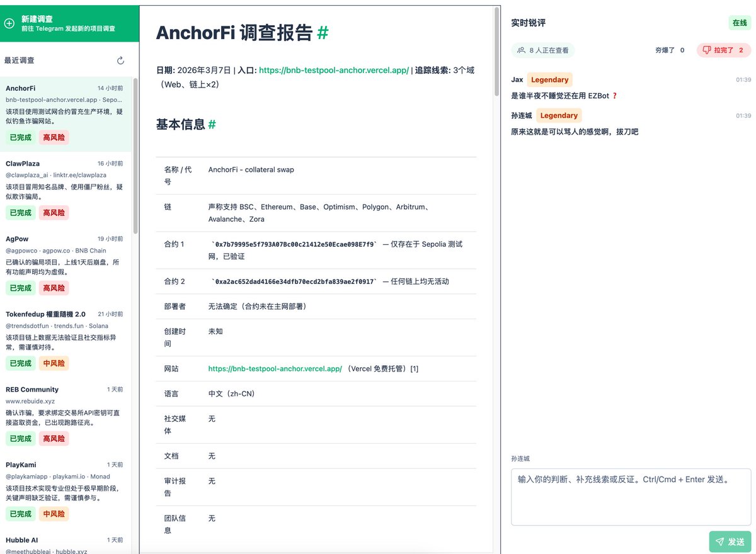Click 孙连城's Legendary badge in chat
The width and height of the screenshot is (756, 554).
pos(559,116)
